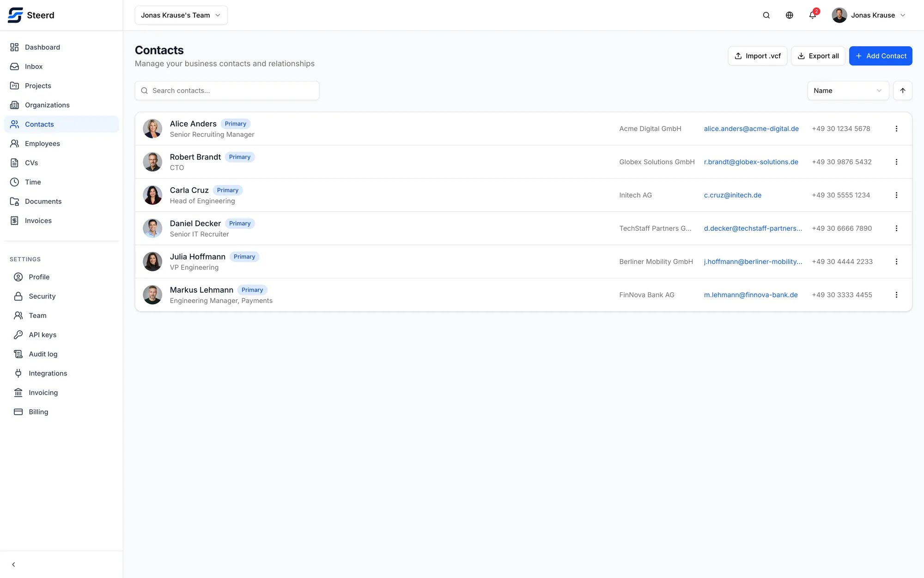Open Security settings
Image resolution: width=924 pixels, height=578 pixels.
pyautogui.click(x=63, y=296)
